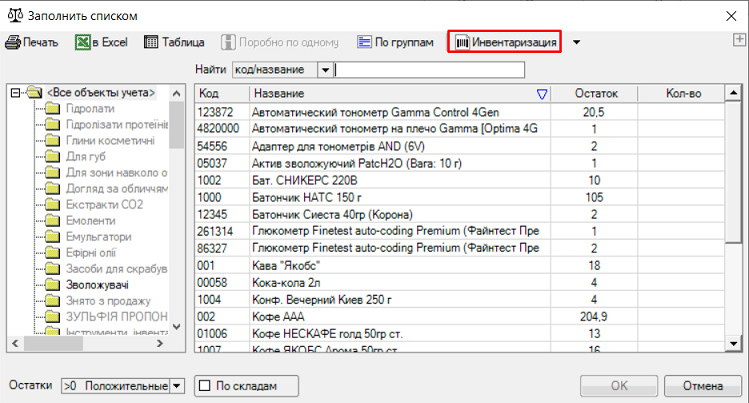The width and height of the screenshot is (749, 403).
Task: Click into the Найти search input field
Action: 430,70
